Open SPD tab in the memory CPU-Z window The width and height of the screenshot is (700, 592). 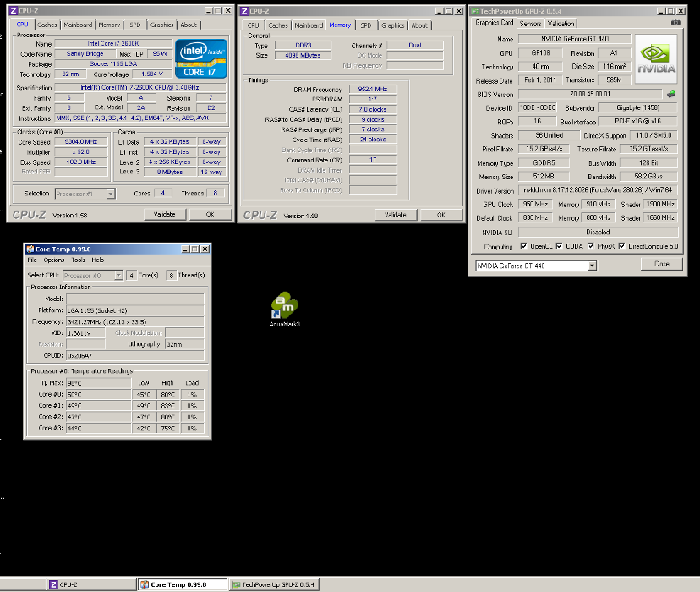click(365, 25)
